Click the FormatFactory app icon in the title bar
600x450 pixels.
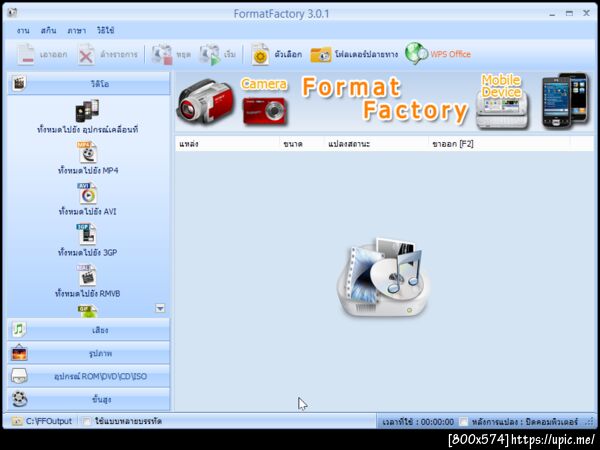(12, 13)
